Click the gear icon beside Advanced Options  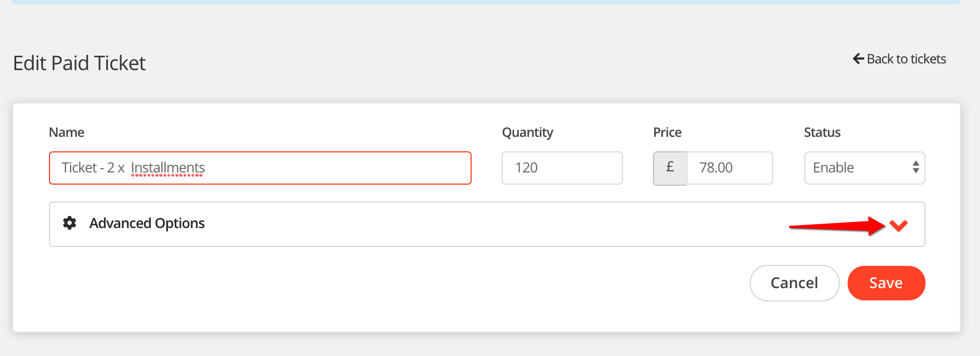[x=70, y=223]
